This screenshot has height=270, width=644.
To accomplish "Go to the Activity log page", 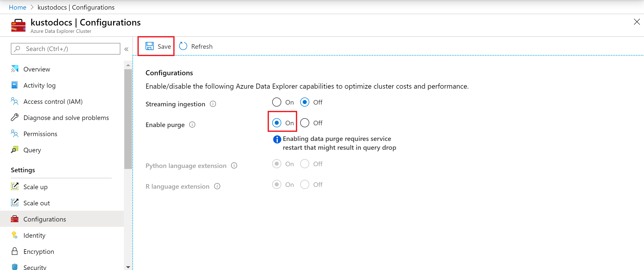I will pos(39,85).
